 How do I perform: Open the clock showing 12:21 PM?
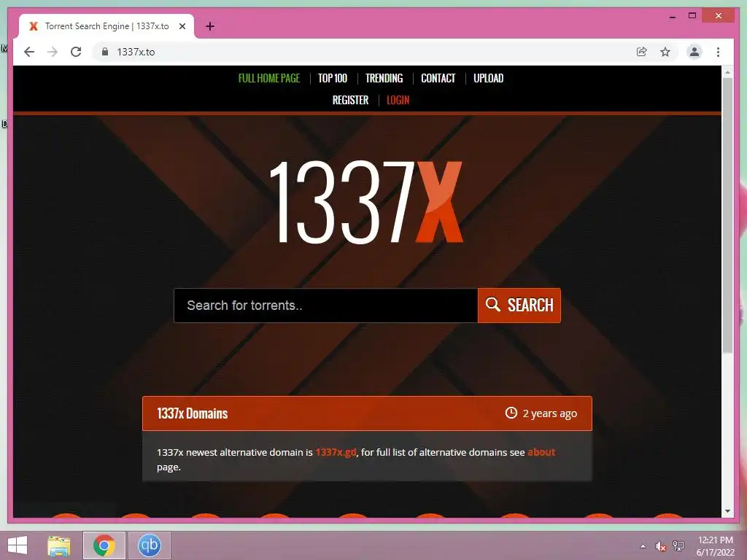click(716, 546)
